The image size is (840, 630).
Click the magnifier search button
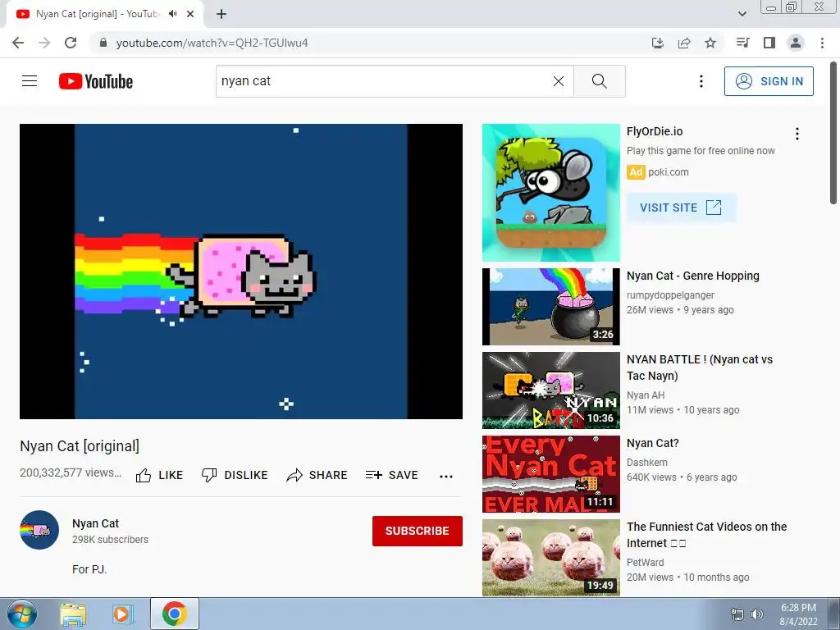point(600,81)
